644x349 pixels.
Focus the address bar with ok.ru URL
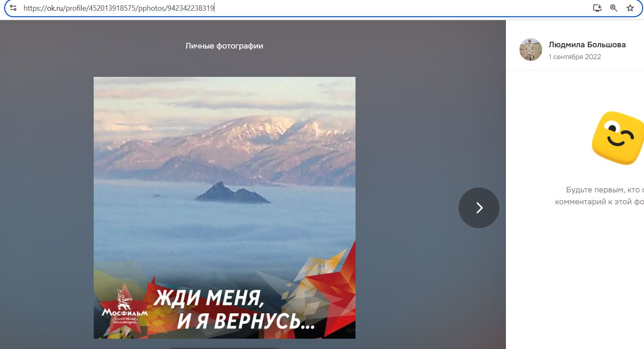tap(288, 8)
